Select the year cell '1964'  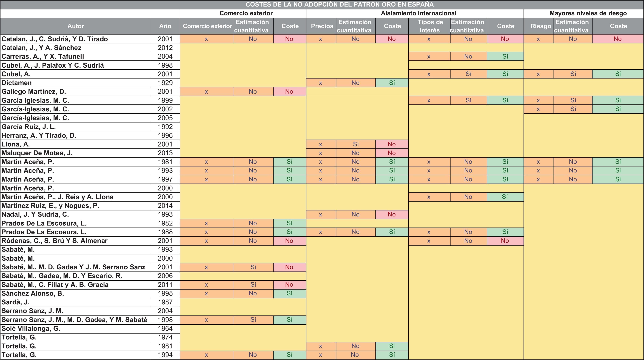165,329
